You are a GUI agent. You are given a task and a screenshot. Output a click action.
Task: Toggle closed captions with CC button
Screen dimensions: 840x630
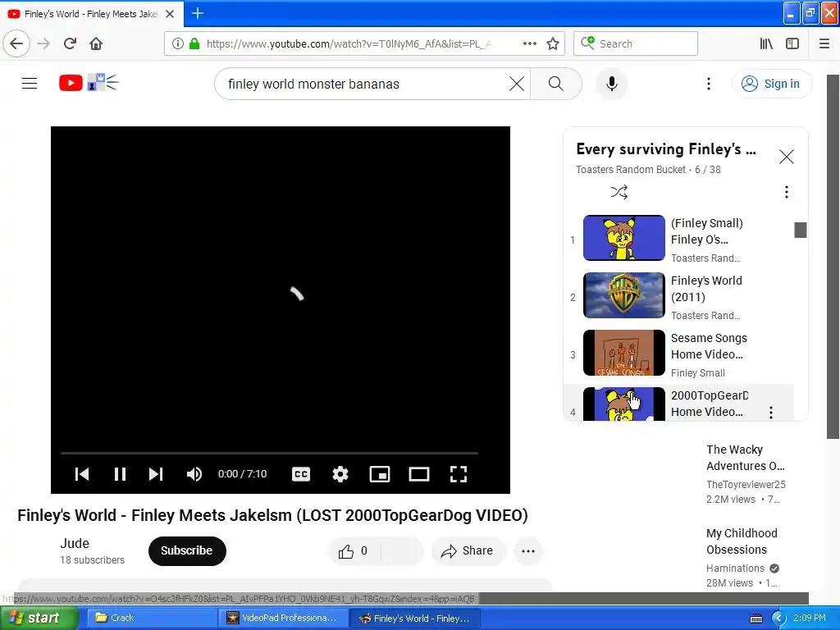[301, 474]
